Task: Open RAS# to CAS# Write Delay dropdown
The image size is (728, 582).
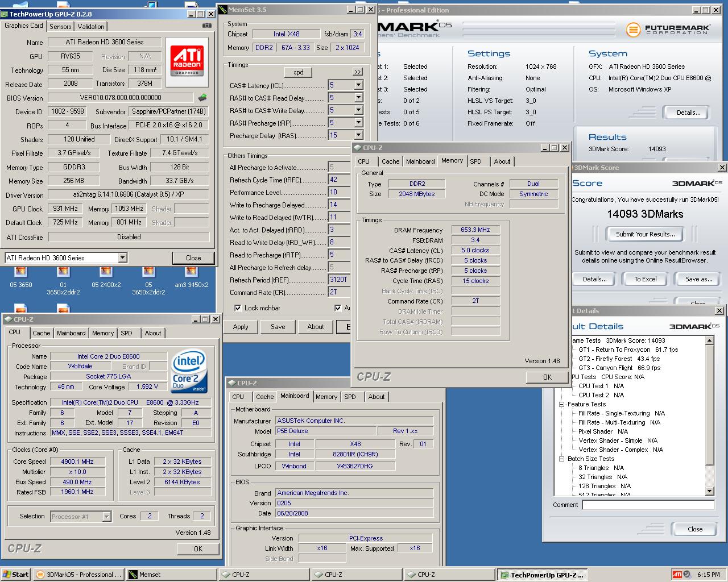Action: [x=358, y=110]
